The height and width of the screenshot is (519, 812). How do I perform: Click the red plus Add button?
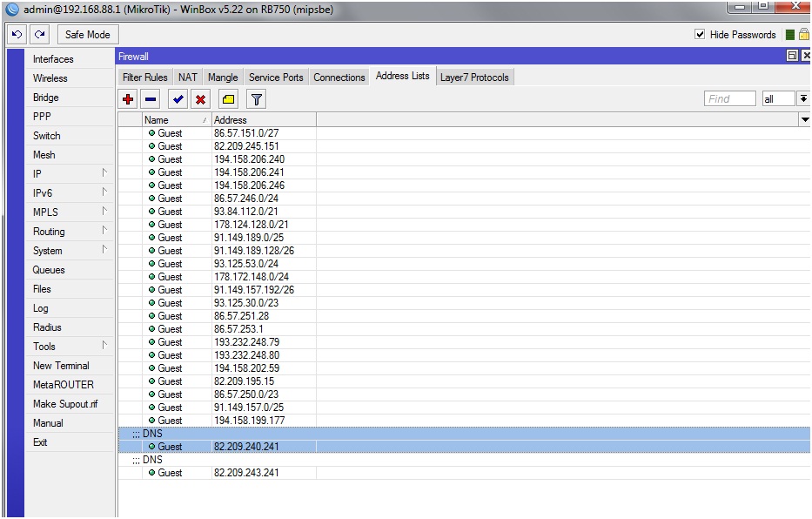(128, 99)
